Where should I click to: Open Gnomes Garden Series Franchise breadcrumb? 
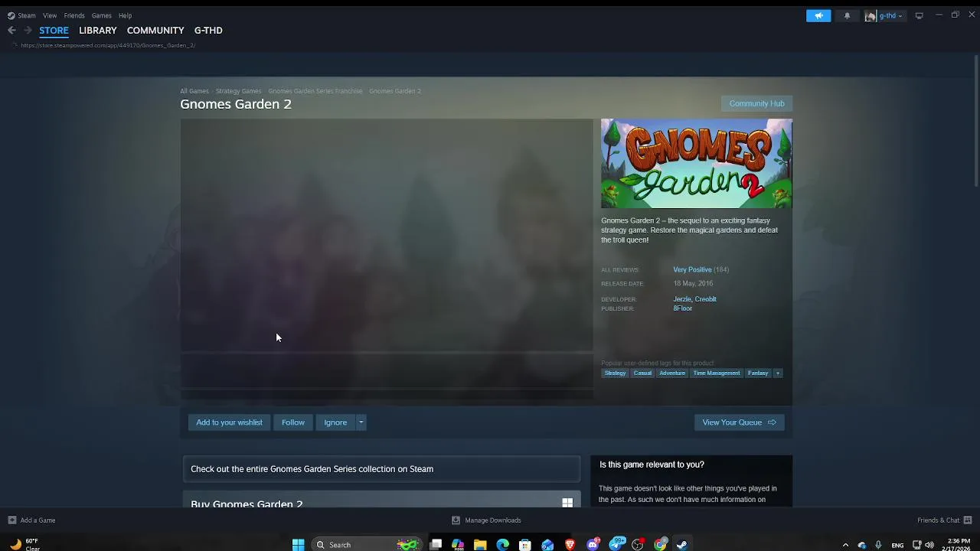click(x=315, y=91)
